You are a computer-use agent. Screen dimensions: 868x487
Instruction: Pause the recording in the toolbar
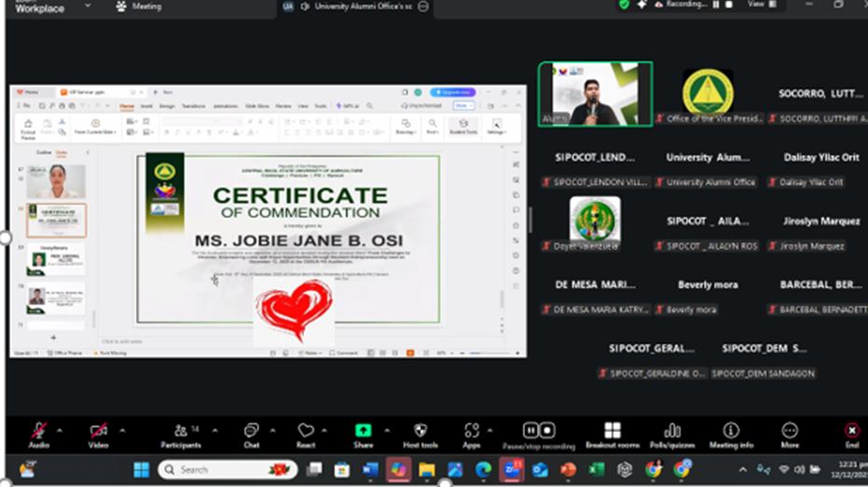530,430
